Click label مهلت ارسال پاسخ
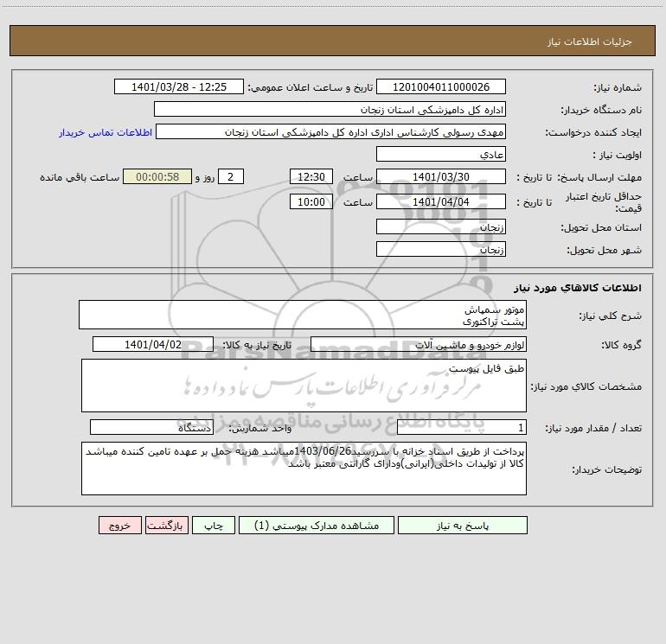 click(x=599, y=177)
